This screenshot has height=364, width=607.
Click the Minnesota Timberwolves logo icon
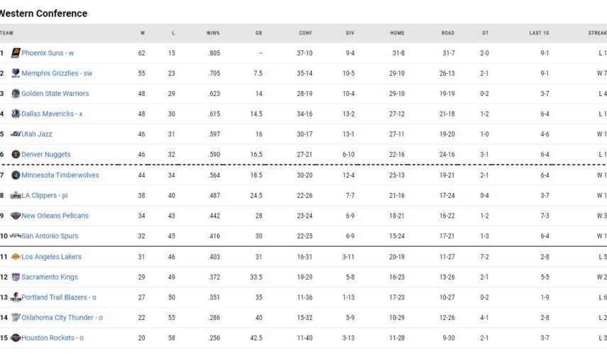coord(16,175)
